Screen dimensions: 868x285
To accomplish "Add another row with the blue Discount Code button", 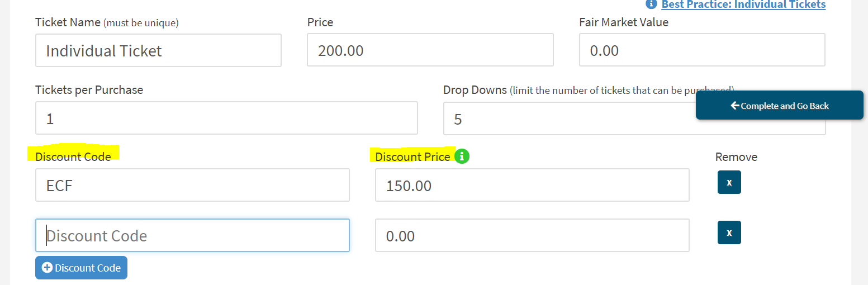I will [x=81, y=268].
